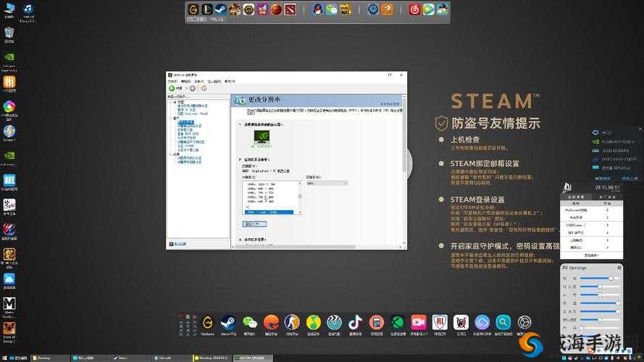Screen dimensions: 644x362
Task: Open the last NVIDIA menu bar item
Action: click(230, 81)
